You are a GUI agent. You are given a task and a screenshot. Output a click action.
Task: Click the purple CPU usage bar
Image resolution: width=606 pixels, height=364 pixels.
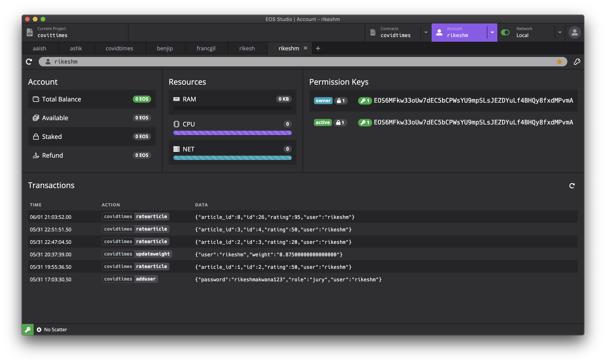(232, 133)
